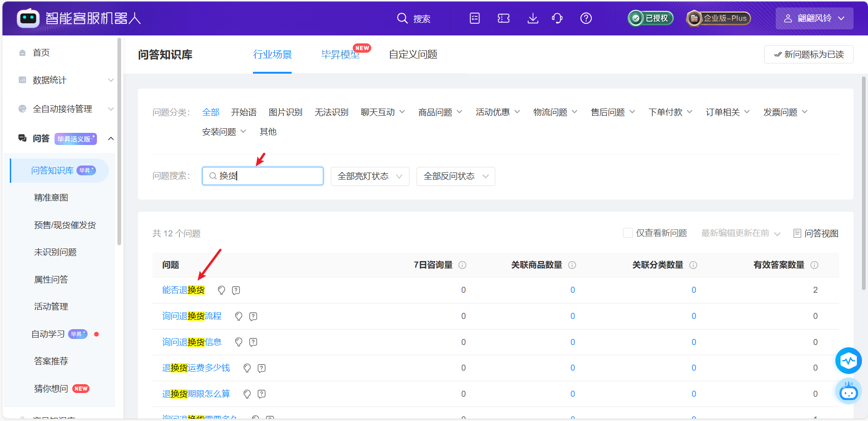The width and height of the screenshot is (868, 421).
Task: Open the floating robot assistant icon
Action: 848,391
